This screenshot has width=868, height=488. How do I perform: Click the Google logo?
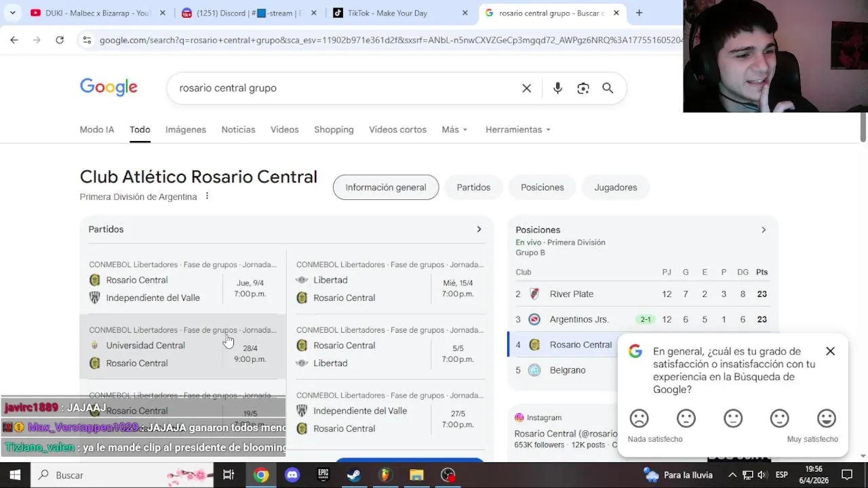tap(108, 87)
